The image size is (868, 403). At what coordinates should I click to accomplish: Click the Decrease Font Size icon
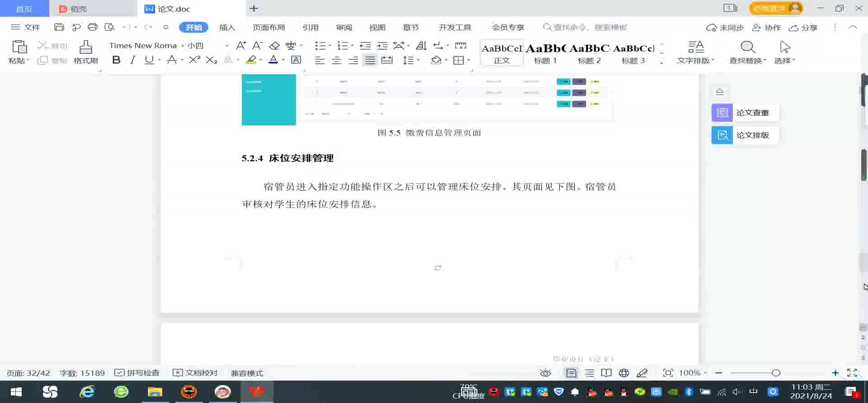258,46
